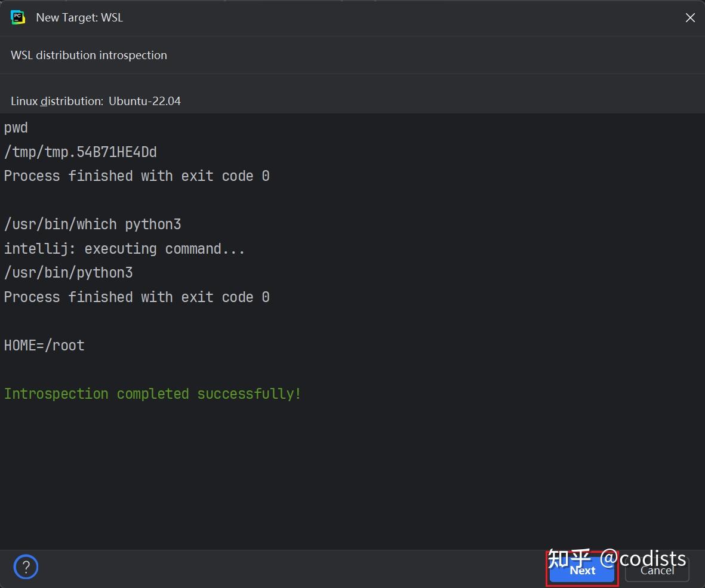705x588 pixels.
Task: Change the Ubuntu-22.04 distribution selection
Action: 144,101
